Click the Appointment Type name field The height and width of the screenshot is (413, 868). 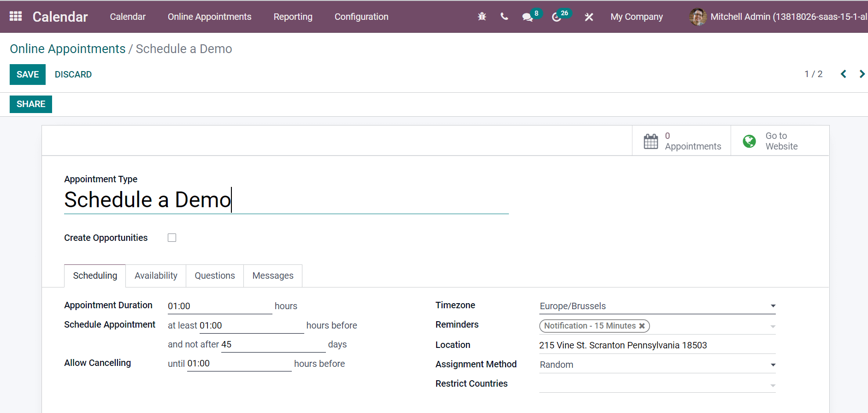[286, 200]
